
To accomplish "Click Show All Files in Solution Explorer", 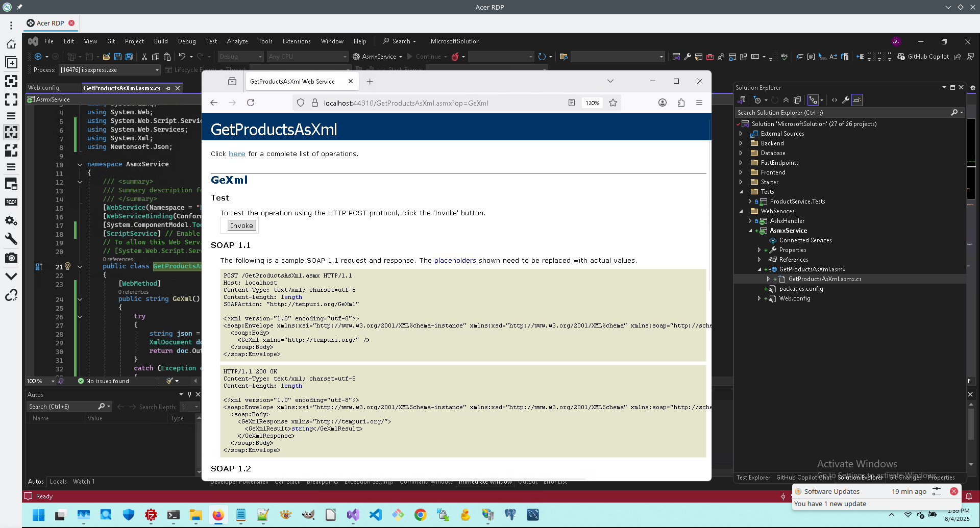I will [x=797, y=100].
